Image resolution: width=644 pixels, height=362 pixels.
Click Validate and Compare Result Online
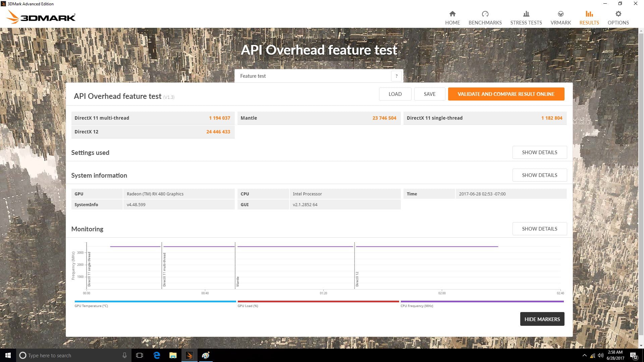point(506,94)
